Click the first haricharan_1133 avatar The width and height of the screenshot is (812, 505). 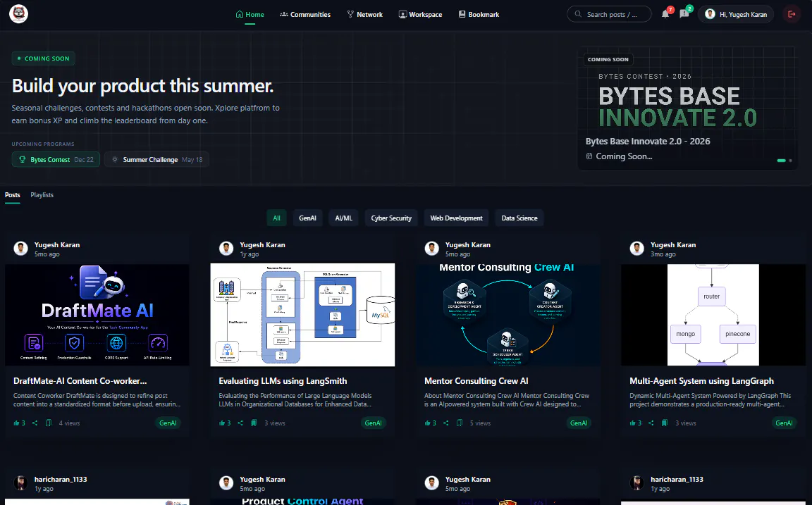[x=20, y=483]
